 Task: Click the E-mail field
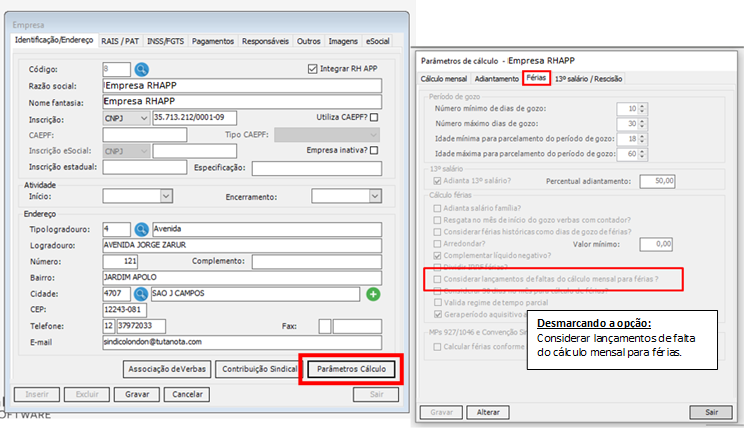pyautogui.click(x=242, y=342)
